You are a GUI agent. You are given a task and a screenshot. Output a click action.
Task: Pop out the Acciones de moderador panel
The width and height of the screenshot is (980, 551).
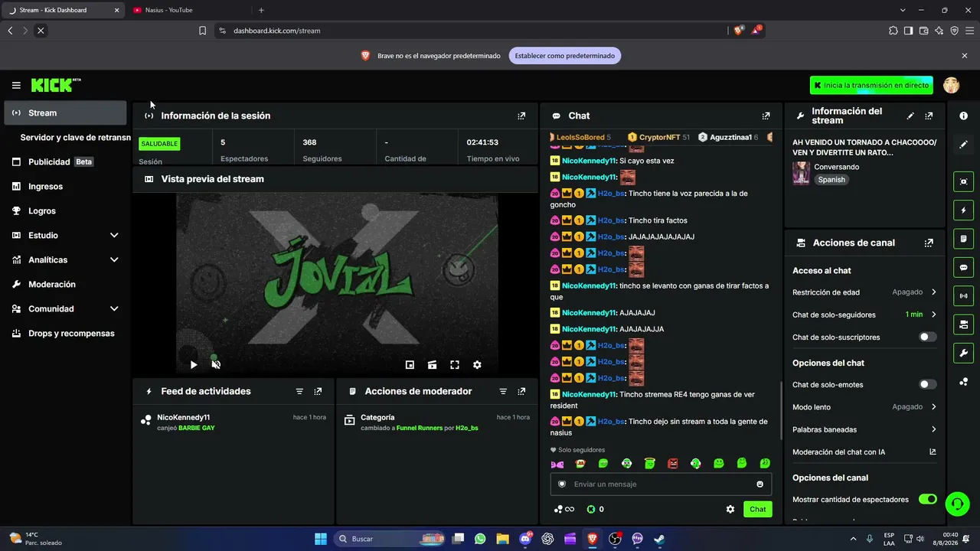(521, 391)
